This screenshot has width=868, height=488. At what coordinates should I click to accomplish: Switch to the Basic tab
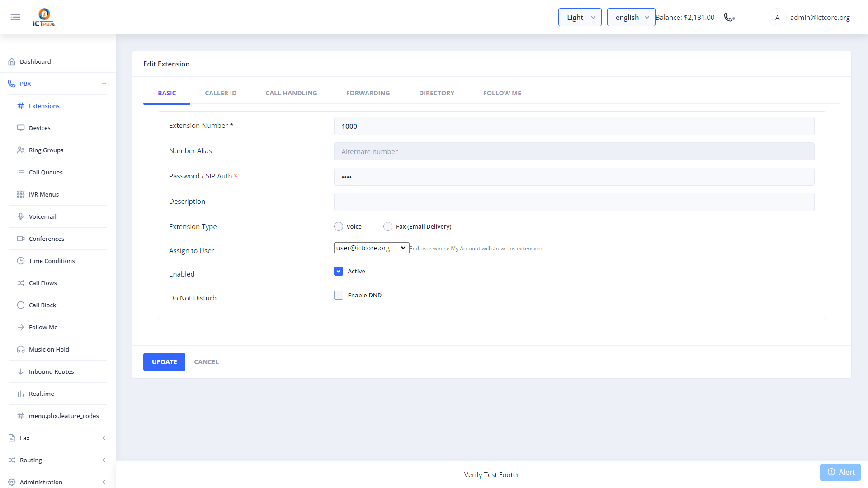167,93
